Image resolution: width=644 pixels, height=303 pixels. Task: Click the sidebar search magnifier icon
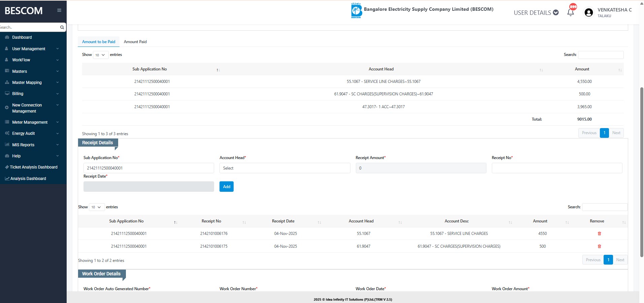click(x=62, y=27)
